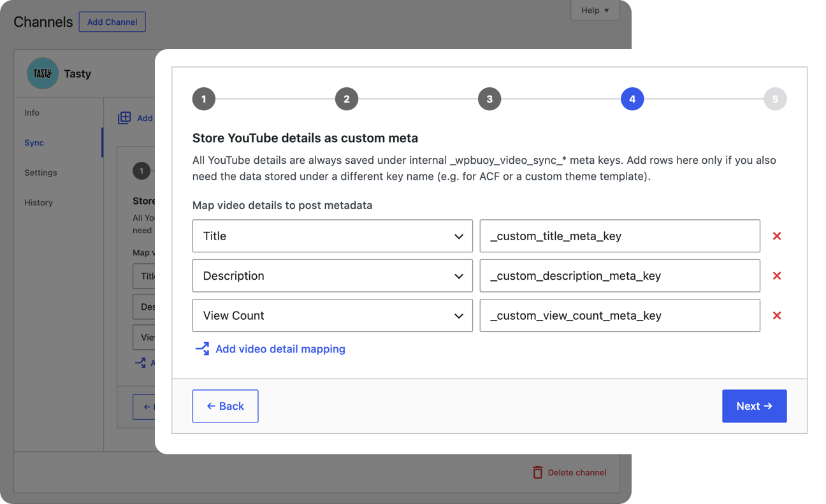Click the 'Store YouTube details as custom meta' heading
Screen dimensions: 826x504
(305, 138)
